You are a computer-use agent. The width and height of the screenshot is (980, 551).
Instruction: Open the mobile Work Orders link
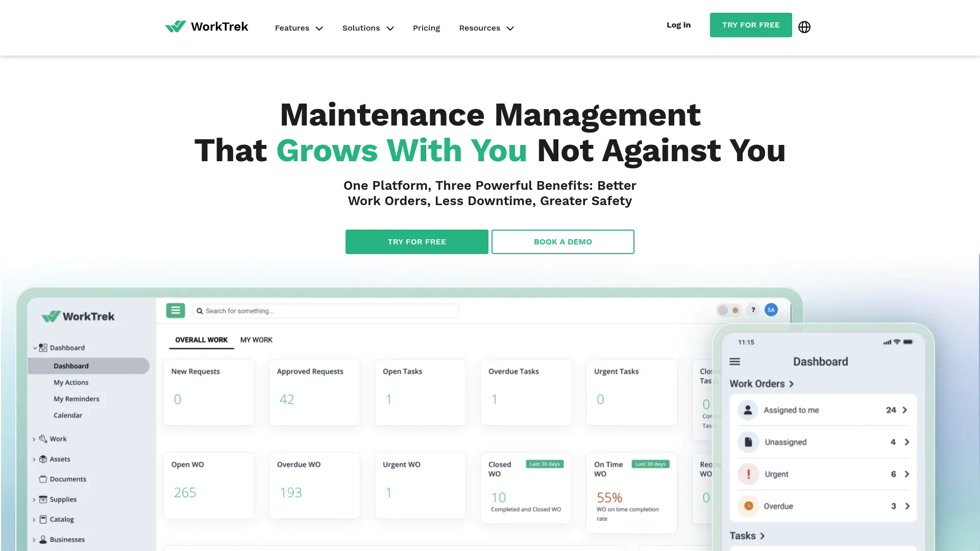coord(762,384)
